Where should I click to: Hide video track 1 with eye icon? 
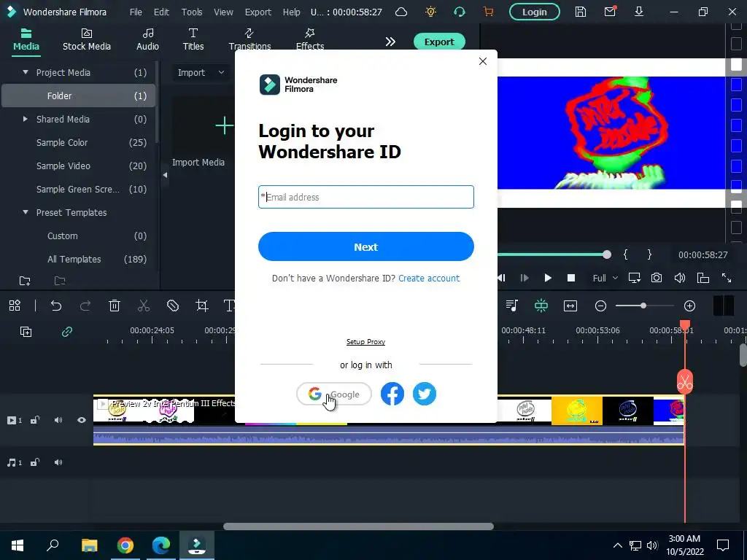(82, 420)
